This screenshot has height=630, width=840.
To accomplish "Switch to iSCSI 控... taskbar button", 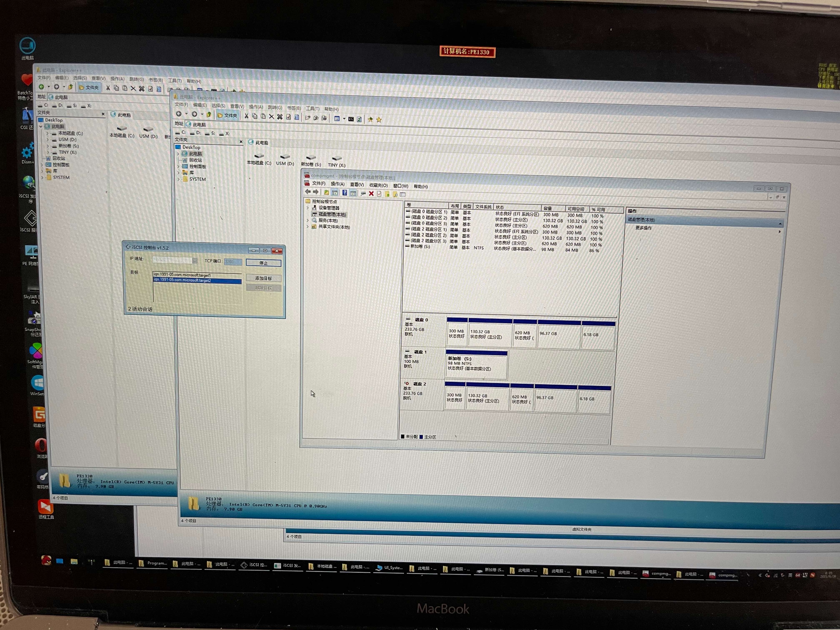I will (x=254, y=565).
